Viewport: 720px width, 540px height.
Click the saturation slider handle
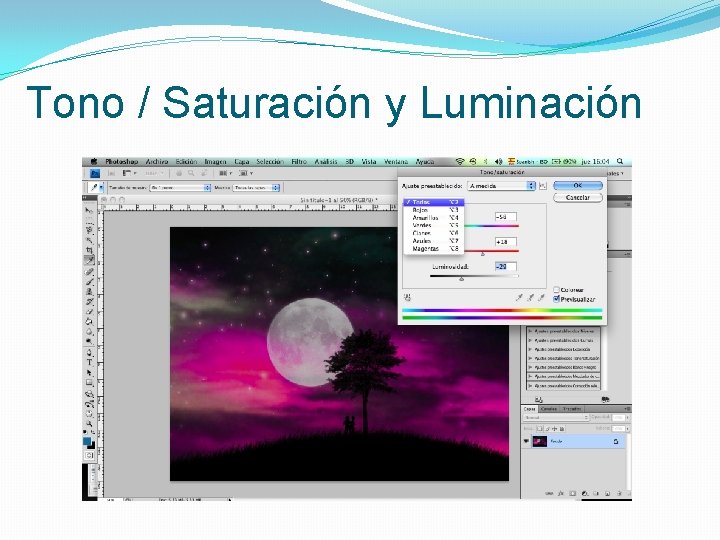(x=482, y=253)
